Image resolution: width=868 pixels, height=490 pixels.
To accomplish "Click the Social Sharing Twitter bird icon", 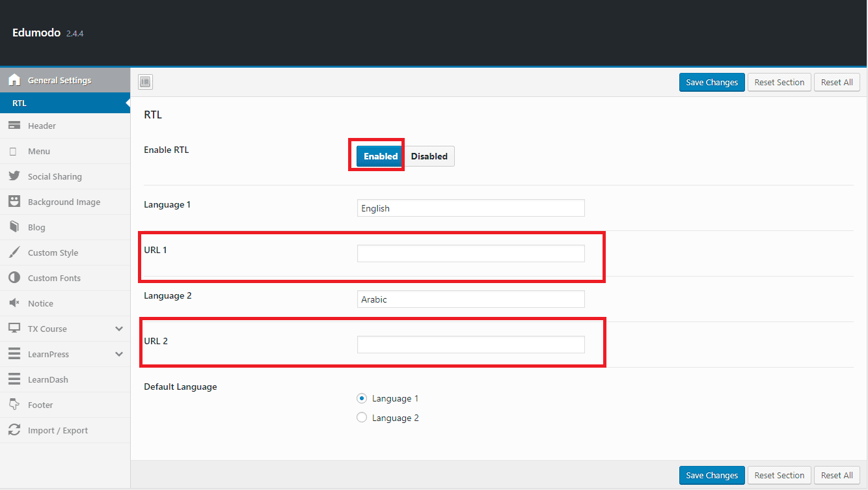I will point(14,176).
